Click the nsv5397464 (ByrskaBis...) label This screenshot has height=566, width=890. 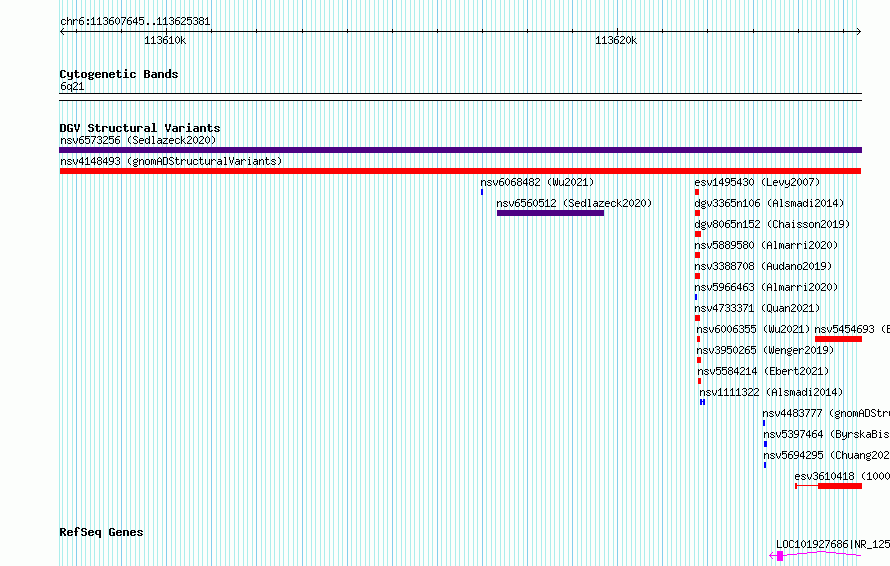pyautogui.click(x=826, y=434)
